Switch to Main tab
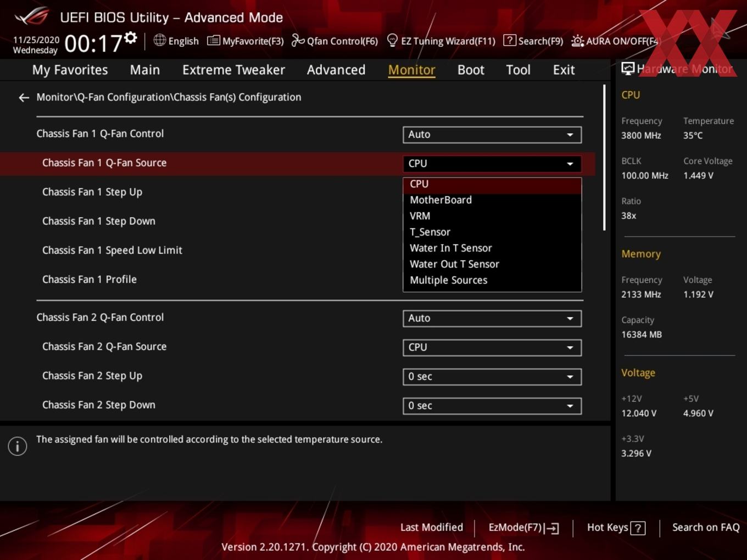 coord(145,70)
